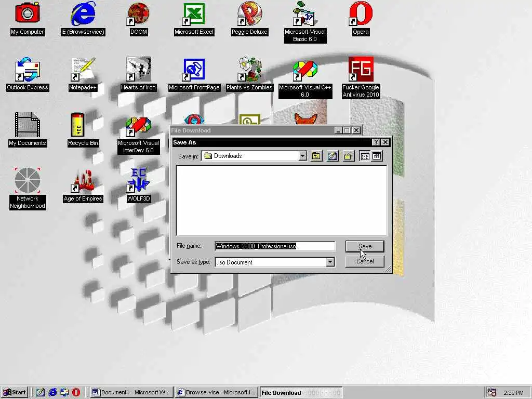
Task: Click the 2:29 PM clock
Action: pyautogui.click(x=513, y=393)
